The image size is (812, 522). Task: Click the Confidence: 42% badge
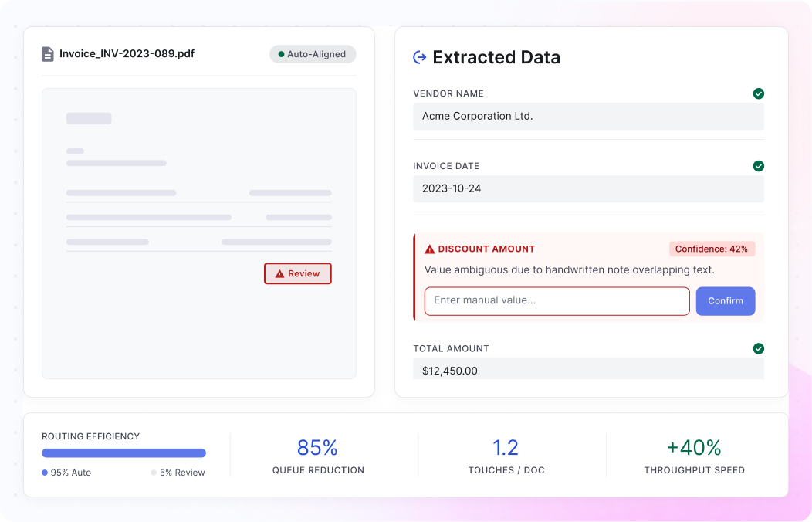712,249
